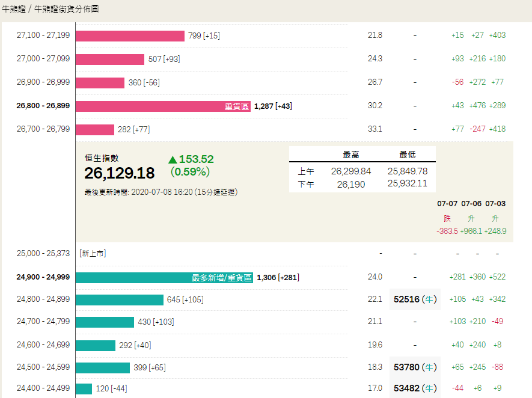Select the 24,500 - 24,599 range label

[x=43, y=367]
